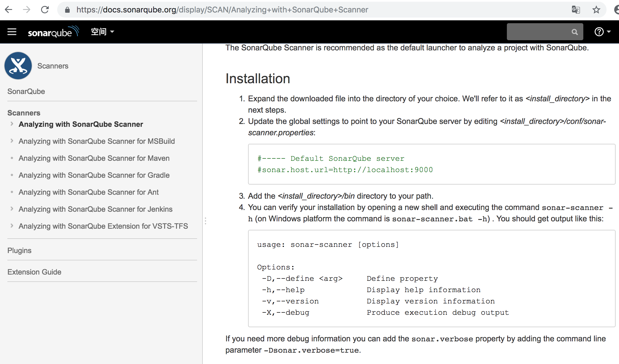Expand the Extension for VSTS-TFS tree node
The image size is (619, 364).
pyautogui.click(x=12, y=226)
